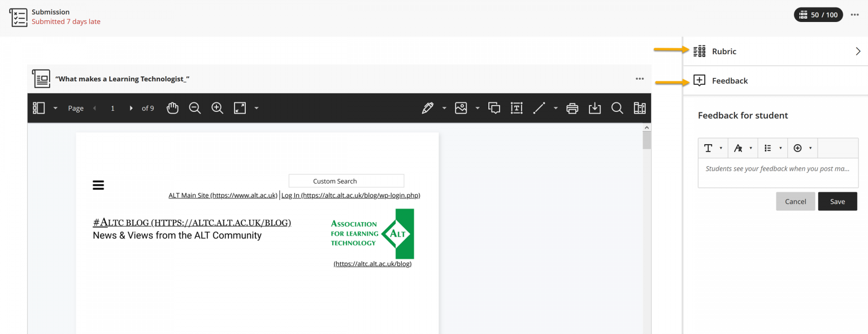Click the document vertical scrollbar thumb
Screen dimensions: 868x334
click(x=647, y=139)
